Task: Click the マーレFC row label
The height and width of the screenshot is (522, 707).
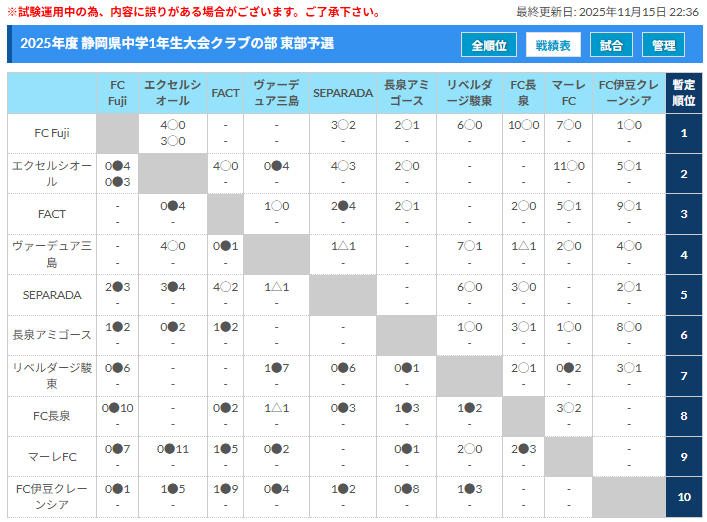Action: pos(52,456)
